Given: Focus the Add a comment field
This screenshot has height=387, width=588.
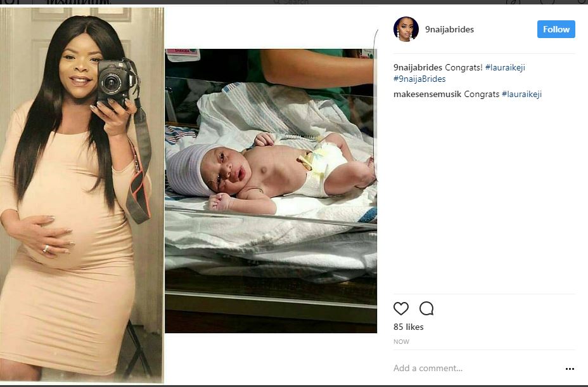Looking at the screenshot, I should coord(476,368).
